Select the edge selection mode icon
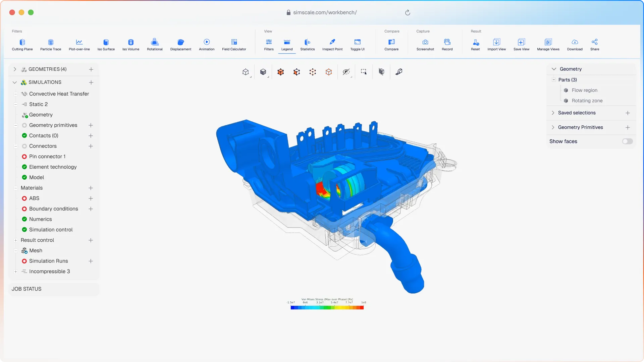 pyautogui.click(x=329, y=72)
